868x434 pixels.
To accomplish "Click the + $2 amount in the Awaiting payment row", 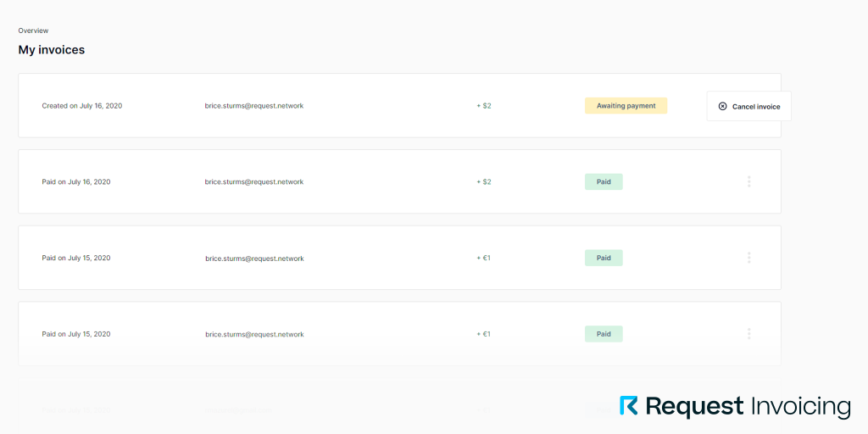I will point(484,106).
